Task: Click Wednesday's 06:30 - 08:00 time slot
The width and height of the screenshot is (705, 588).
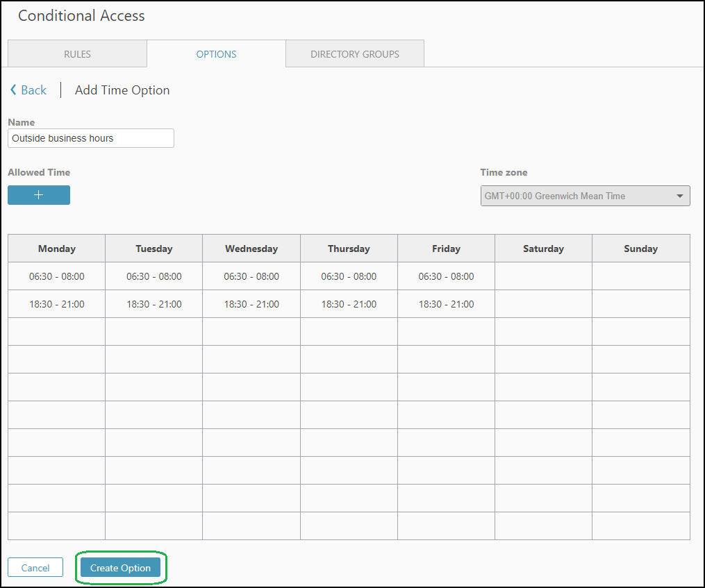Action: point(251,276)
